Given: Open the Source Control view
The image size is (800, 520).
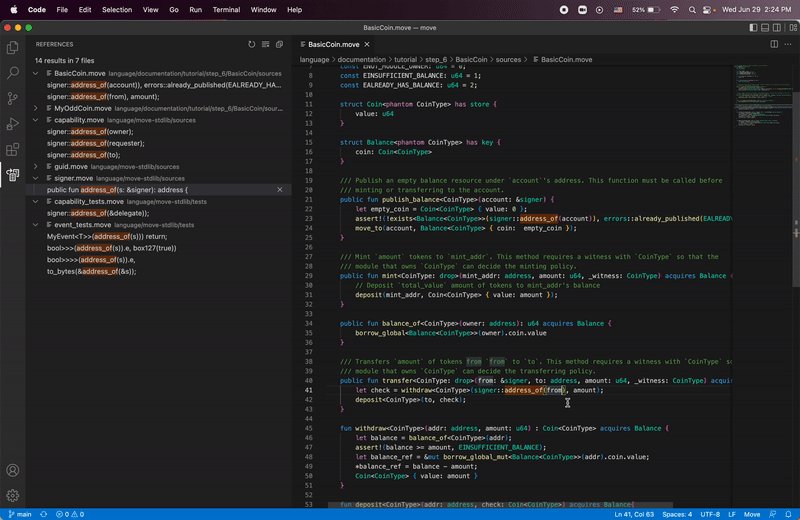Looking at the screenshot, I should click(x=13, y=98).
